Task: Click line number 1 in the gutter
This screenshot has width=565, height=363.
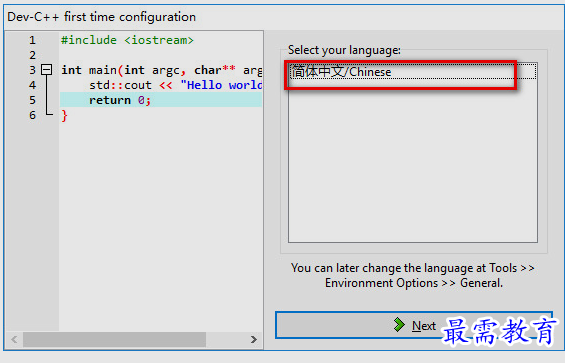Action: pyautogui.click(x=32, y=40)
